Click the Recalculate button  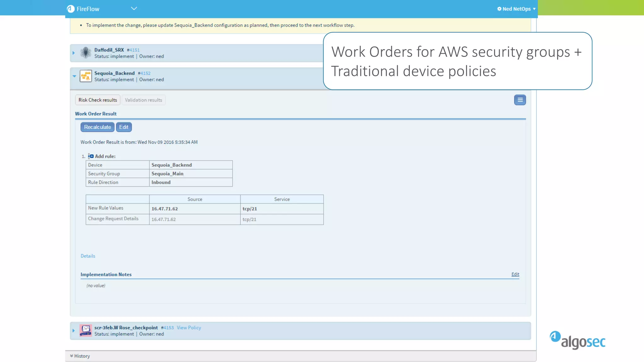97,127
